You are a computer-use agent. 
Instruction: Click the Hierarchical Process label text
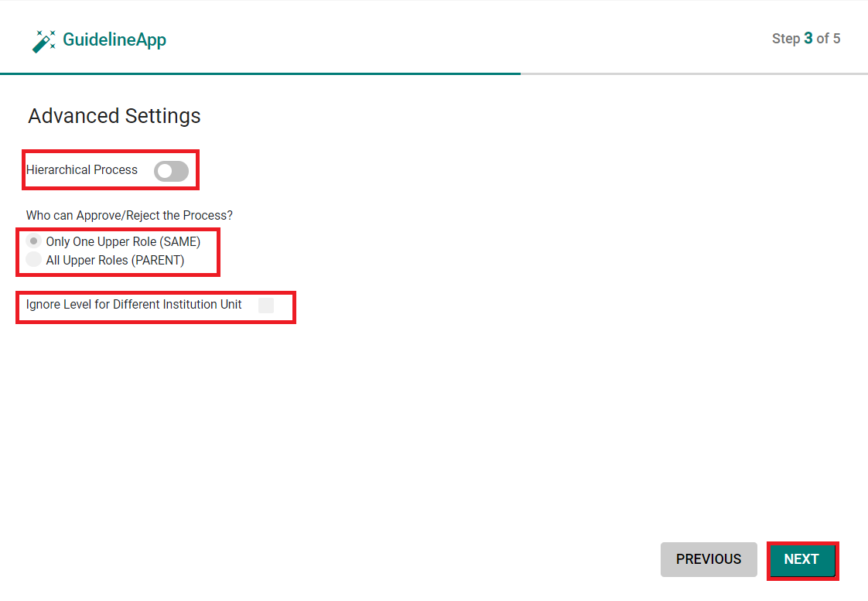pos(82,170)
